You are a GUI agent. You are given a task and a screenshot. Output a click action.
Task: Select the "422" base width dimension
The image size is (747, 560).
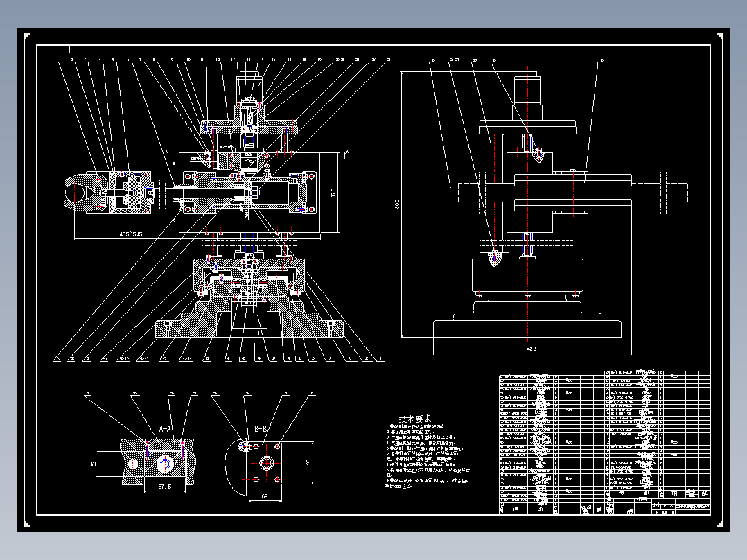pyautogui.click(x=531, y=349)
